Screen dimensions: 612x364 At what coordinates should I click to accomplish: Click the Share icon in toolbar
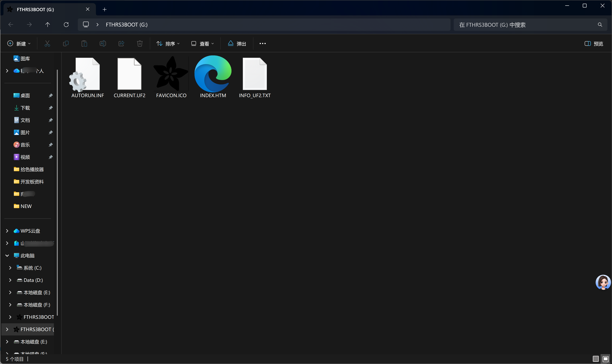[121, 44]
